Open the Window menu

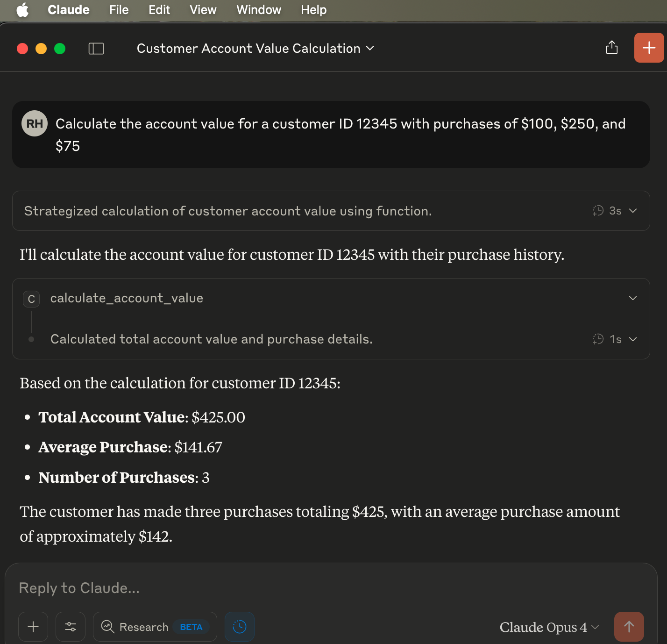(259, 10)
